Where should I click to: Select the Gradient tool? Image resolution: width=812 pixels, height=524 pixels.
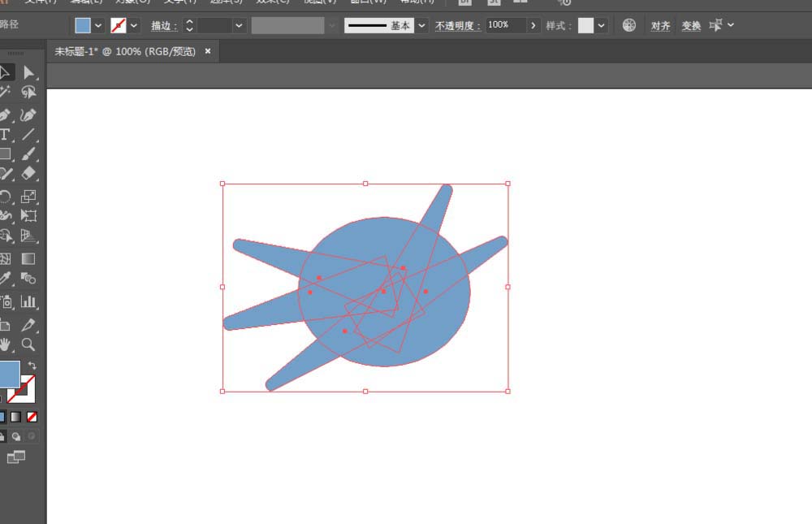[28, 258]
